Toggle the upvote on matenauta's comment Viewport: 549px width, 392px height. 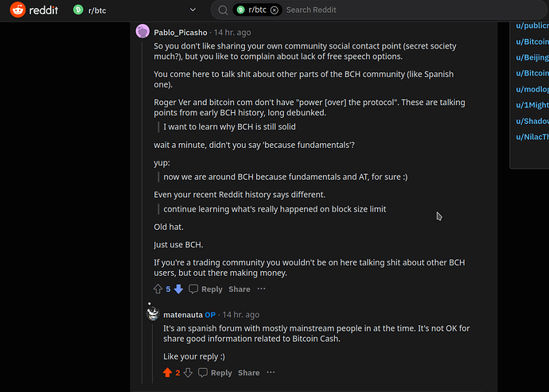(167, 373)
